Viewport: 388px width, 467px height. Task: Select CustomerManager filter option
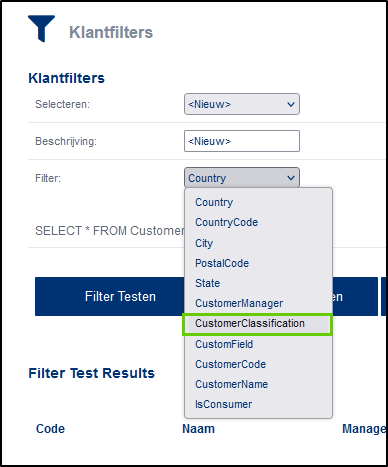coord(239,303)
